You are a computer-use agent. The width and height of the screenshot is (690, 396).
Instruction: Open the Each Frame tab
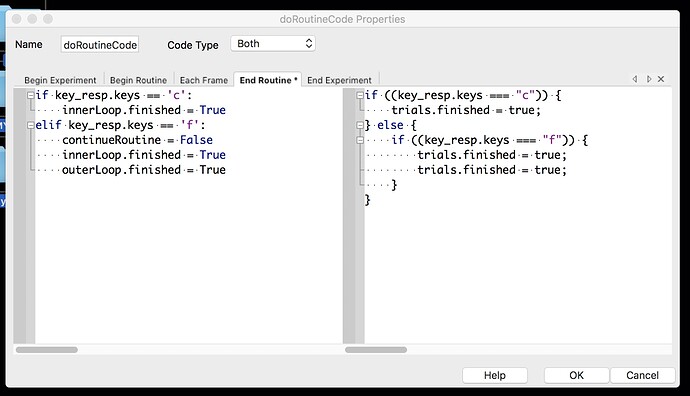coord(204,80)
